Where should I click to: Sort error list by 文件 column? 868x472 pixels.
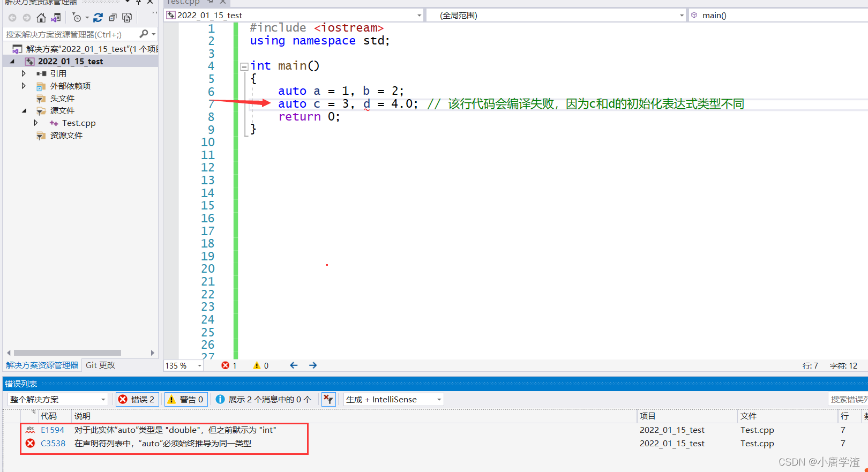(749, 416)
